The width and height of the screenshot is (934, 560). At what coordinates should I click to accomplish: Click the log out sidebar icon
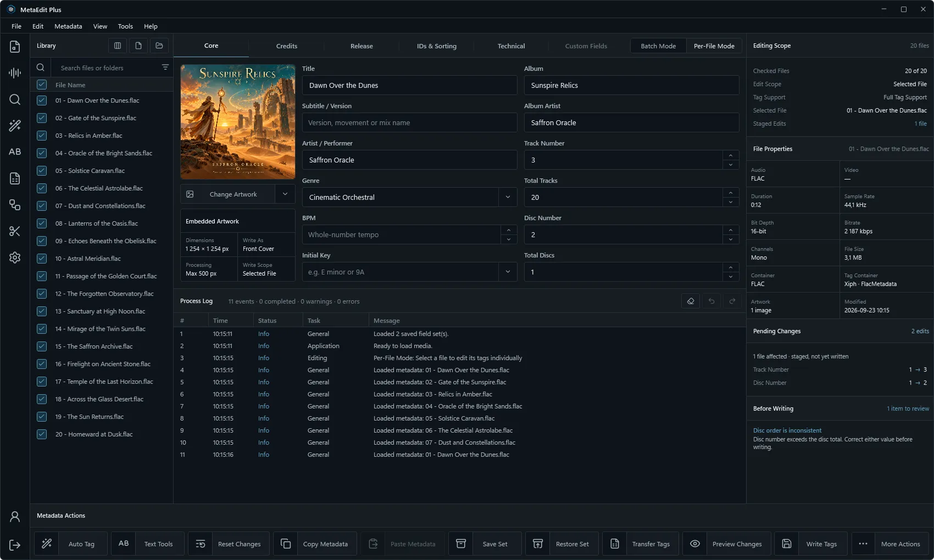[x=15, y=545]
